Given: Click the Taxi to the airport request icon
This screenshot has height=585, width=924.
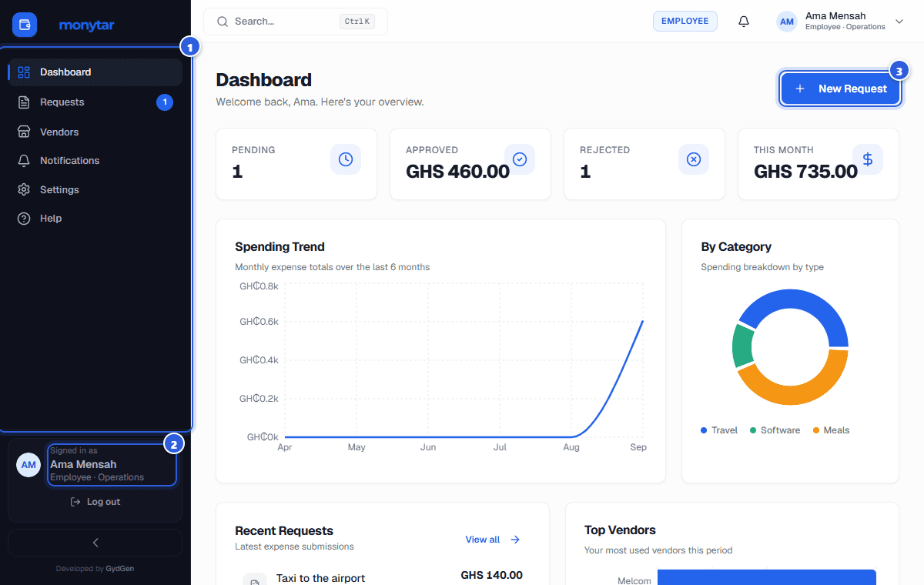Looking at the screenshot, I should pyautogui.click(x=254, y=581).
